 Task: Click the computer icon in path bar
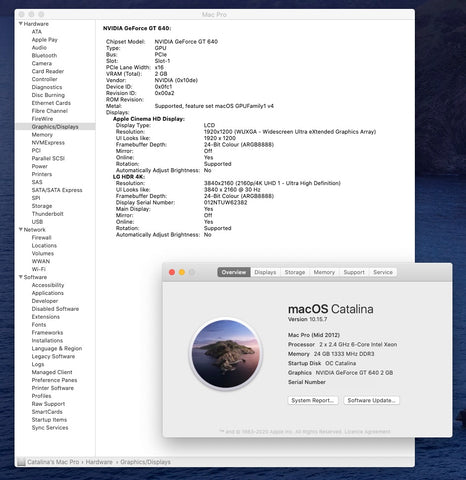tap(21, 462)
